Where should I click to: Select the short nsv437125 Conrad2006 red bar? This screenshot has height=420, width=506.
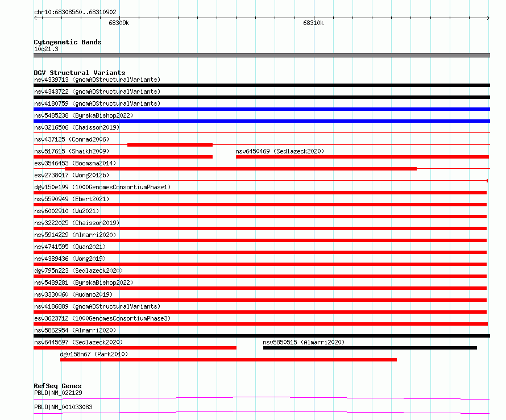(170, 145)
